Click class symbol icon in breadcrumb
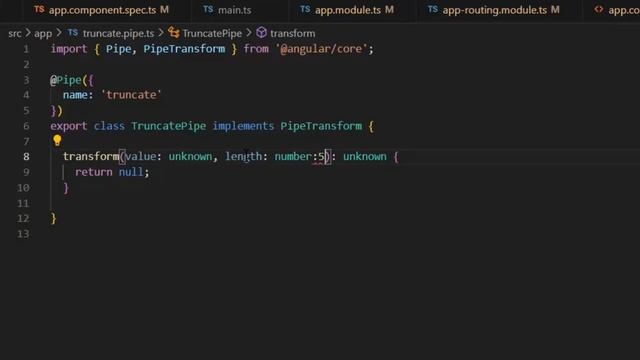Screen dimensions: 640x360 (174, 33)
